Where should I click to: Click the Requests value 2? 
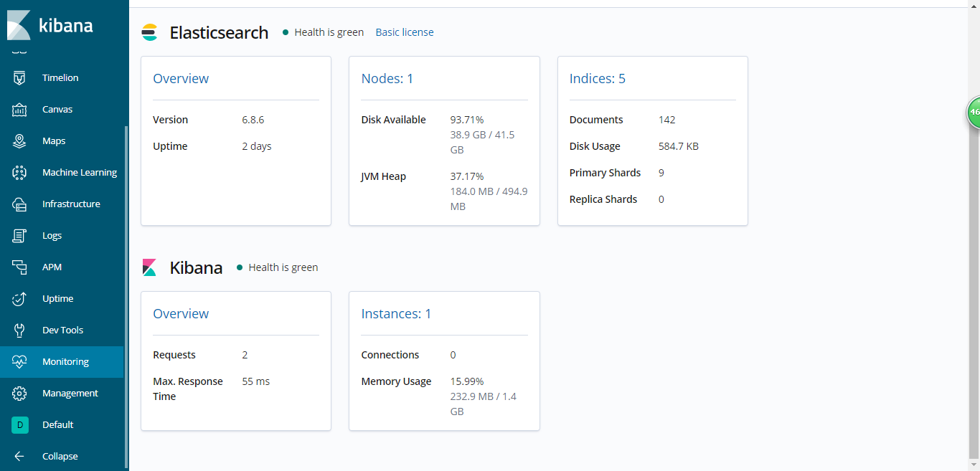(245, 355)
